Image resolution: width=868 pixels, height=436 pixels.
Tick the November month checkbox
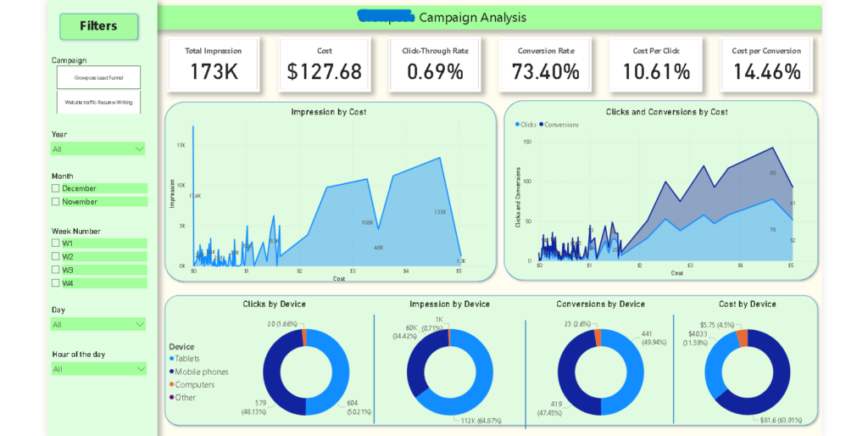pos(55,202)
